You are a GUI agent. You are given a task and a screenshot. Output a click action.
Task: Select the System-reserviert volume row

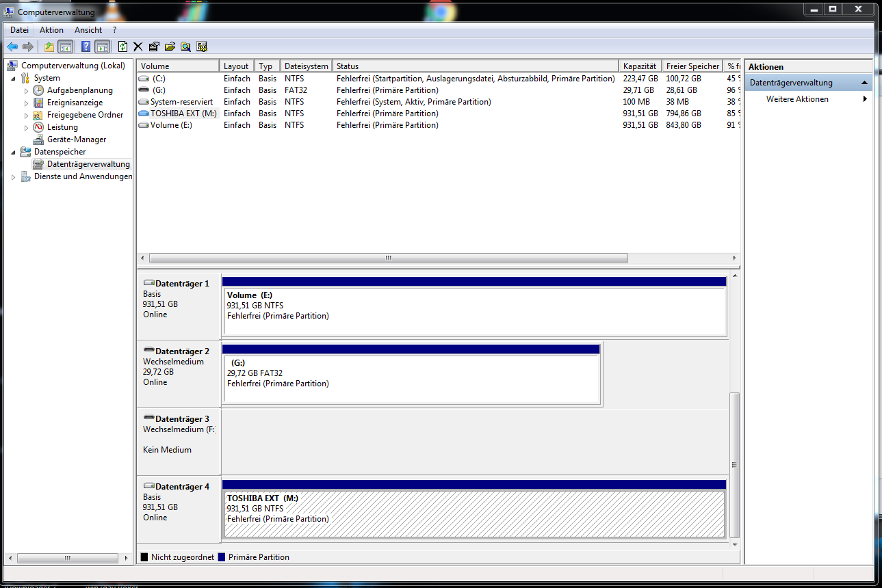click(439, 102)
